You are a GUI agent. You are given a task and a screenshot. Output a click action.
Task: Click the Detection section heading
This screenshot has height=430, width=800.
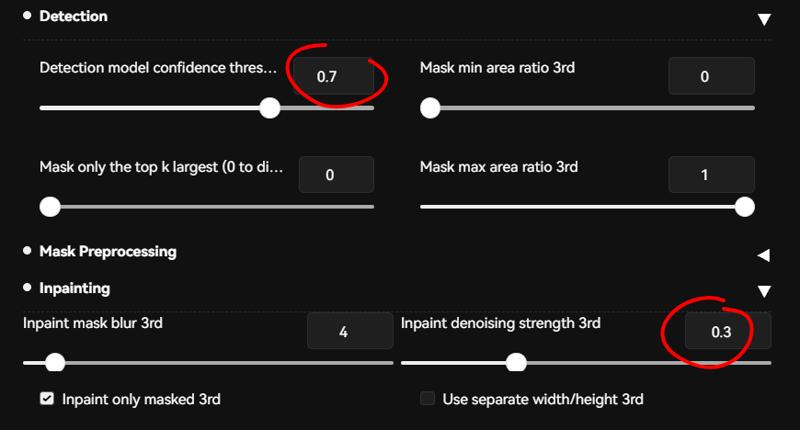pos(73,16)
